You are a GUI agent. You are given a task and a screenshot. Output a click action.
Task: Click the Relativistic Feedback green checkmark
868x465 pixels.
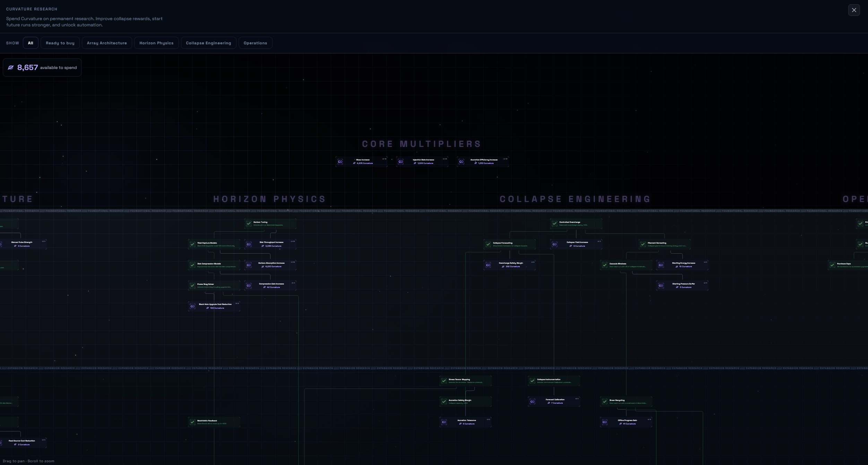tap(192, 422)
